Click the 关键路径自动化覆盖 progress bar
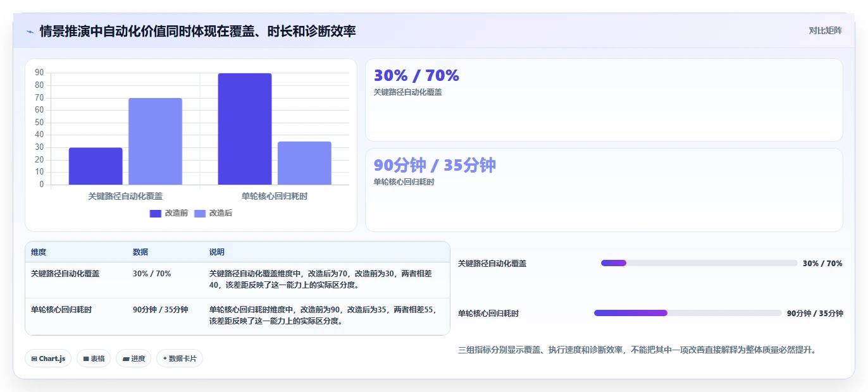 tap(699, 263)
